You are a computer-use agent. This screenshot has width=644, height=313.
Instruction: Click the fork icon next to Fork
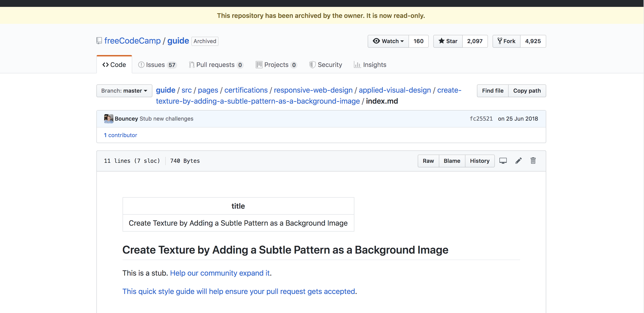500,41
